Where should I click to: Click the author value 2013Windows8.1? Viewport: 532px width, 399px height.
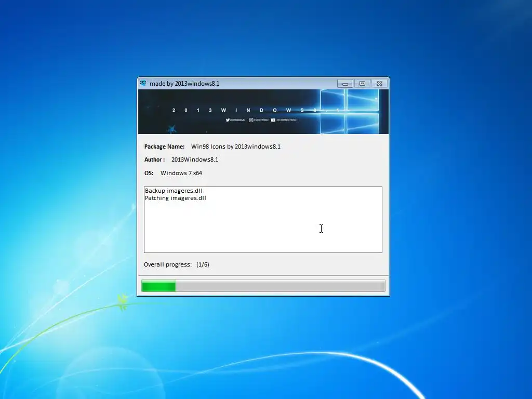click(x=195, y=159)
